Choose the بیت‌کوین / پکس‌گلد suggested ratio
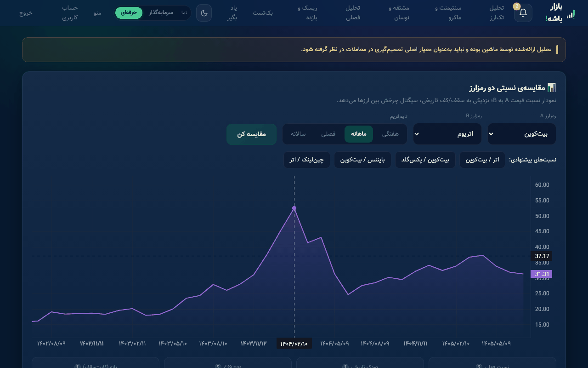Viewport: 588px width, 368px height. (425, 160)
